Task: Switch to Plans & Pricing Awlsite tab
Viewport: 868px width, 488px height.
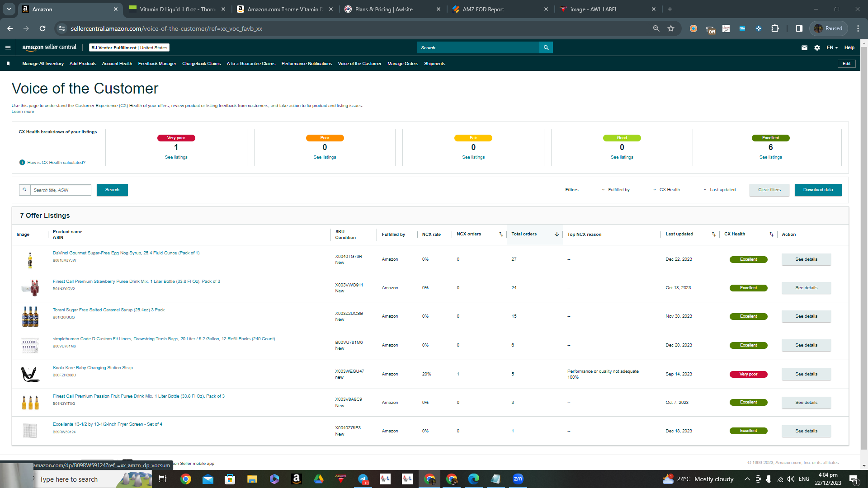Action: 393,9
